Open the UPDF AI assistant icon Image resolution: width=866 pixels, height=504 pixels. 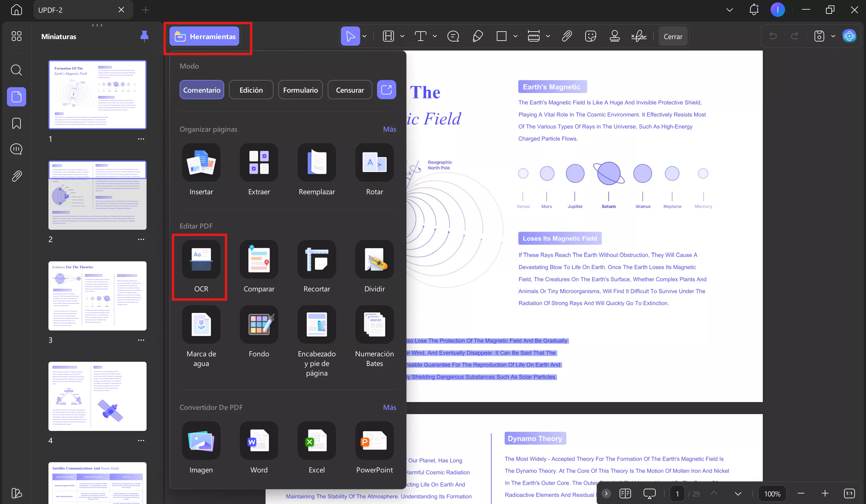pos(849,36)
